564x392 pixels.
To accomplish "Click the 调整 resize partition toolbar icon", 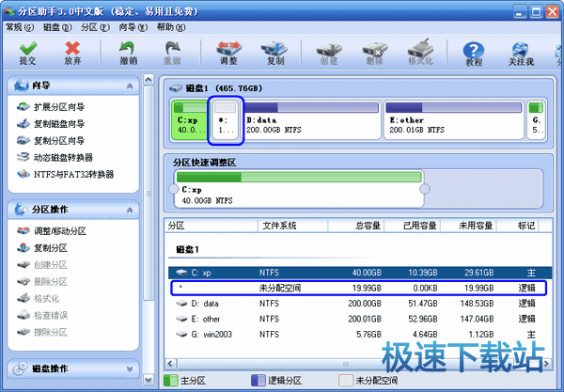I will (x=228, y=49).
